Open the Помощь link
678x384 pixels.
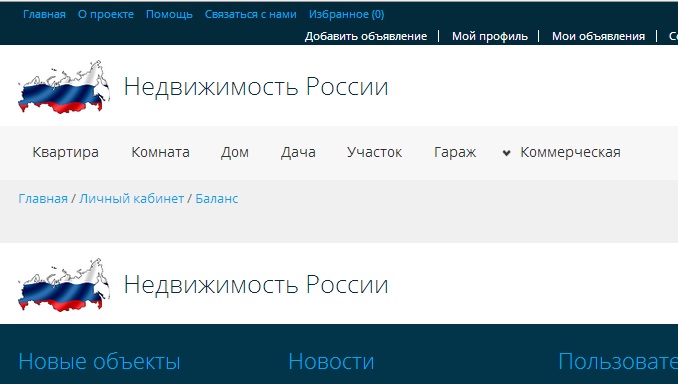(x=169, y=14)
